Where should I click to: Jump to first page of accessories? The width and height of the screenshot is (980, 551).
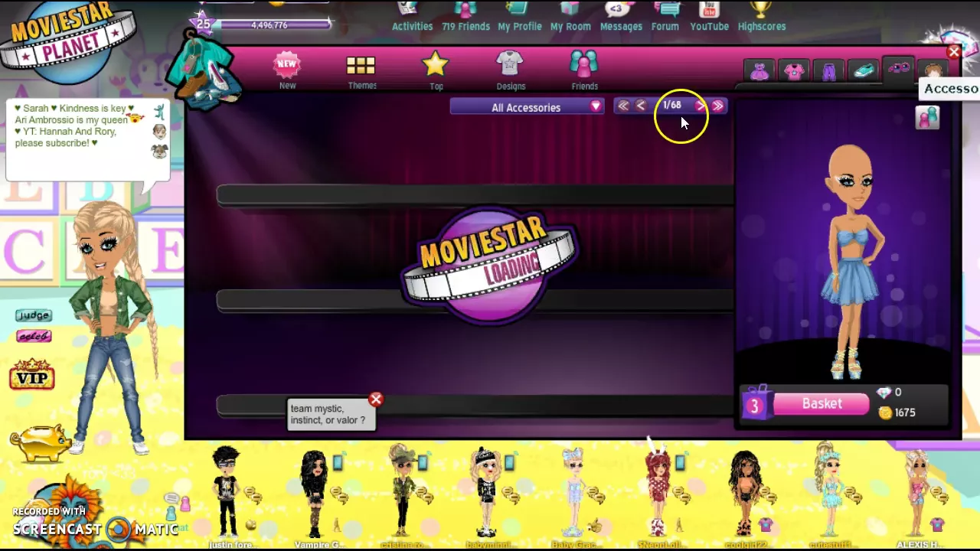623,106
